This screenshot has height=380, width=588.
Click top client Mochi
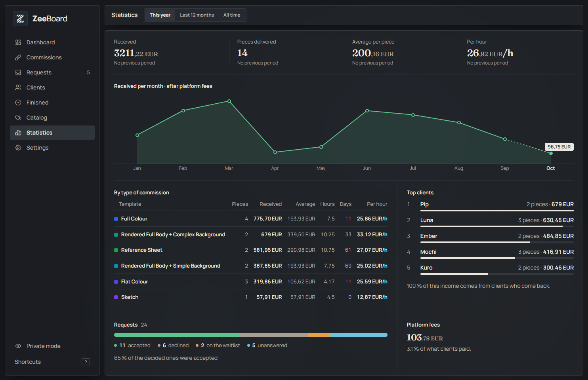[490, 253]
